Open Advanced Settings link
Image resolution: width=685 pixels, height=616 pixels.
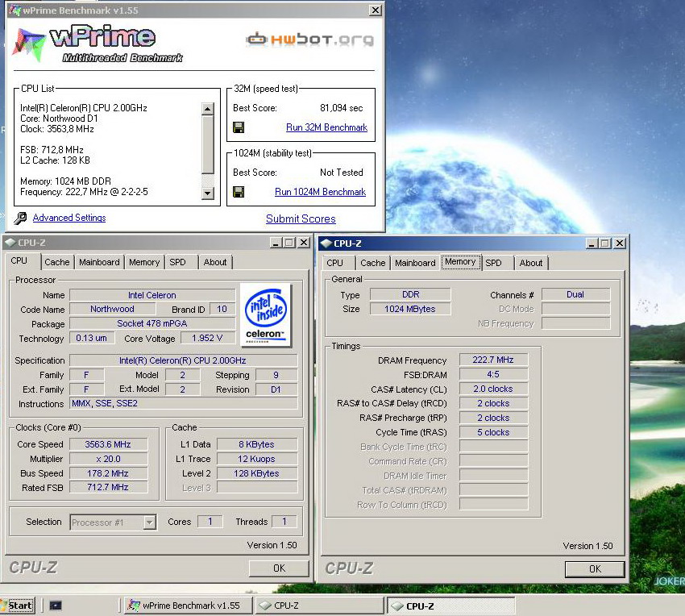(x=69, y=218)
